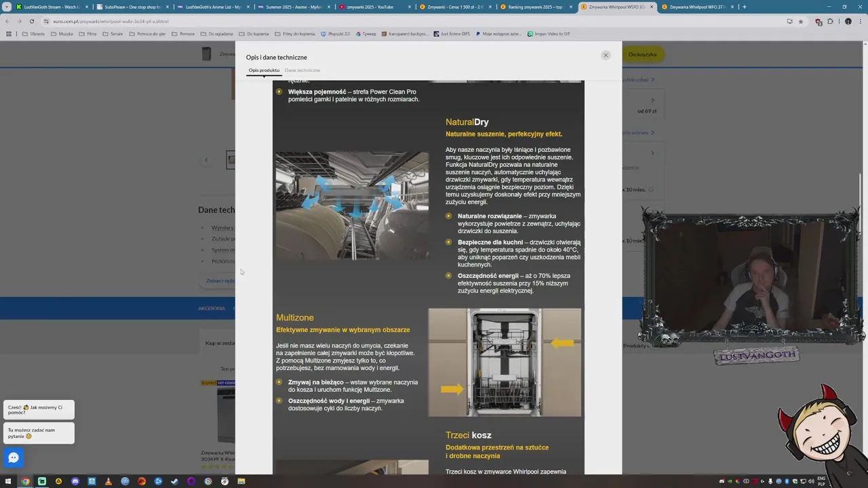Viewport: 868px width, 488px height.
Task: Open the Ranking zmywarek 2025 tab
Action: [536, 7]
